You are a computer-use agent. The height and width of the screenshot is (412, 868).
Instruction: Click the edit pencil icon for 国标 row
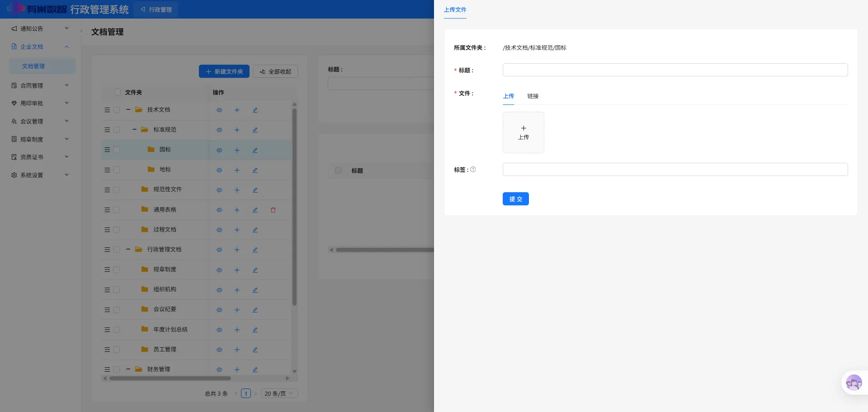tap(255, 150)
